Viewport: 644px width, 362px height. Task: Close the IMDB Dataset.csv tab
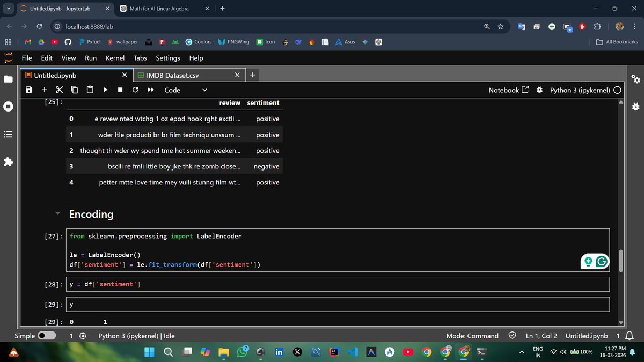(x=237, y=76)
